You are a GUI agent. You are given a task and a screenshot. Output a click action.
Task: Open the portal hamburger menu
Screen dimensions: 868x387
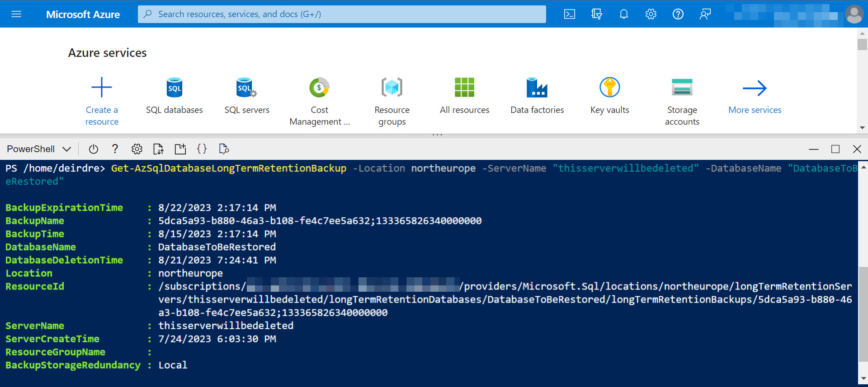[16, 14]
